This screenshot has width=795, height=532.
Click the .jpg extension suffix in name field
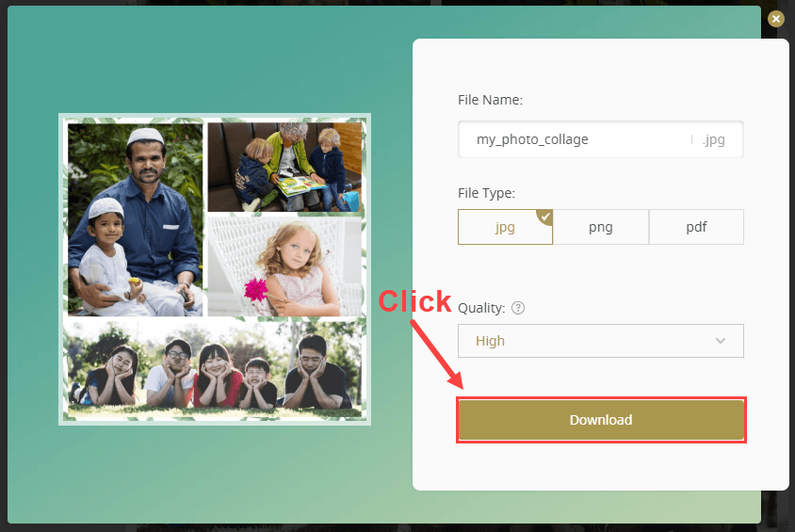[x=714, y=139]
